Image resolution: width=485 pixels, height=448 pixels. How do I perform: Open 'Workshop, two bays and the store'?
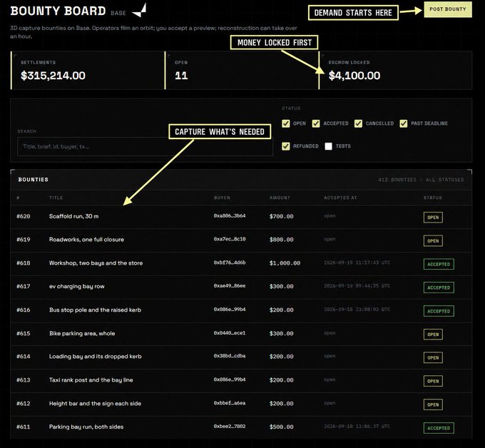click(96, 263)
